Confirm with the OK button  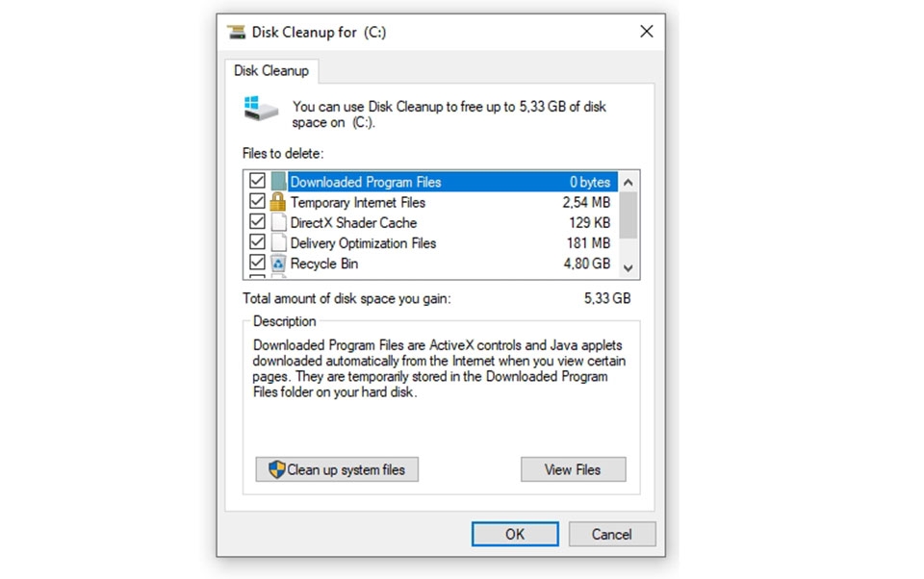coord(515,534)
